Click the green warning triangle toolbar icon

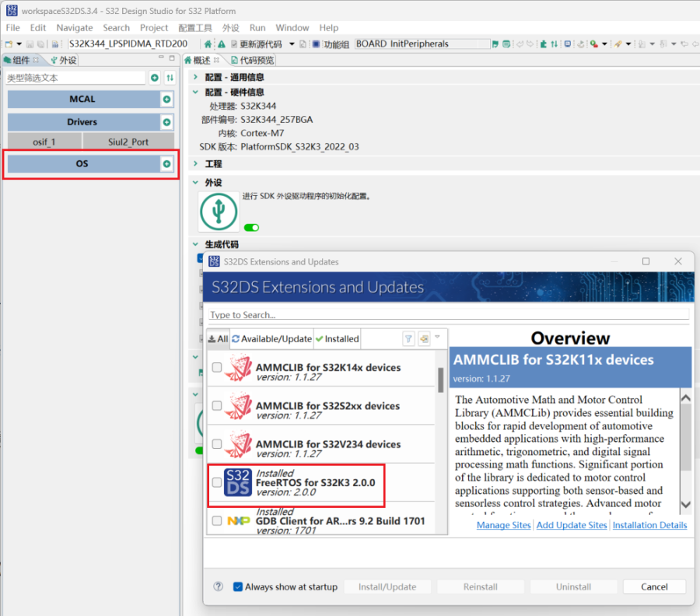[x=222, y=44]
